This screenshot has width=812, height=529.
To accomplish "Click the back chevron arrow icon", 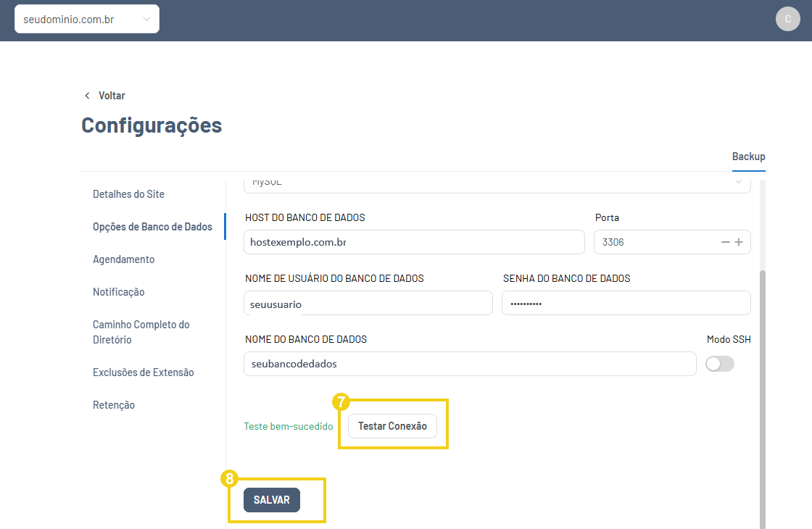I will click(87, 96).
